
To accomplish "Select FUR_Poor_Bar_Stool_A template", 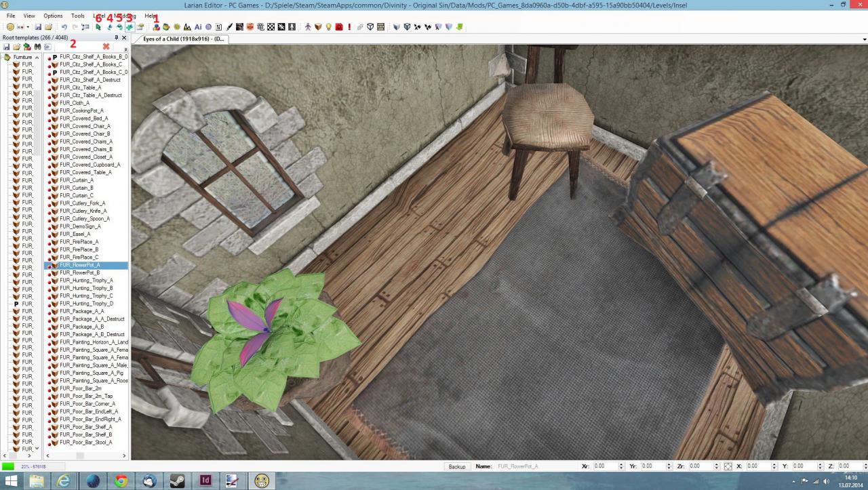I will point(85,443).
